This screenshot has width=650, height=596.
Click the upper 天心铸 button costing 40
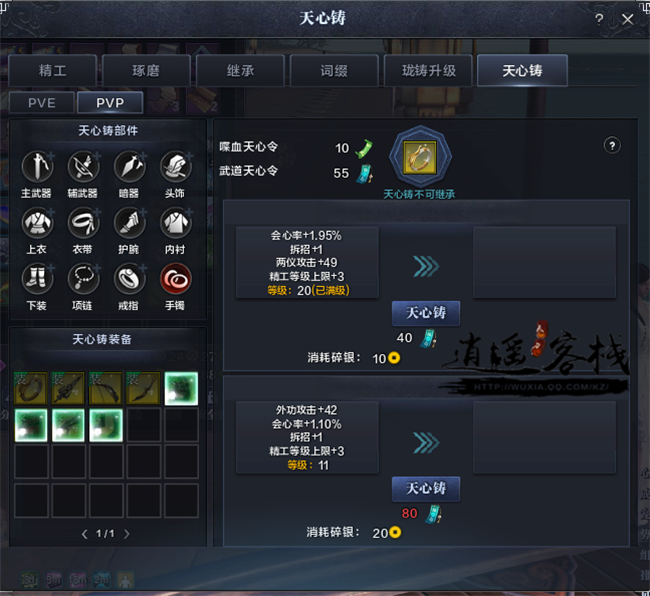(x=426, y=313)
